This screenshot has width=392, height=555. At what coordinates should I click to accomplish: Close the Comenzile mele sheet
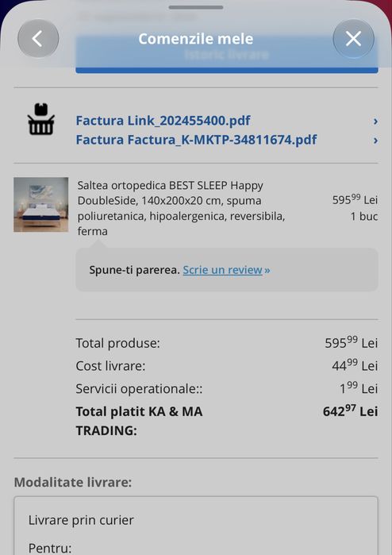coord(353,39)
